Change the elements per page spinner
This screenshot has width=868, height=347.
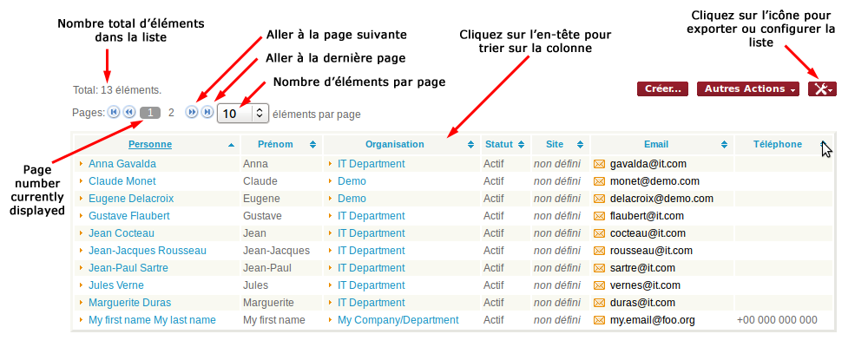coord(260,114)
